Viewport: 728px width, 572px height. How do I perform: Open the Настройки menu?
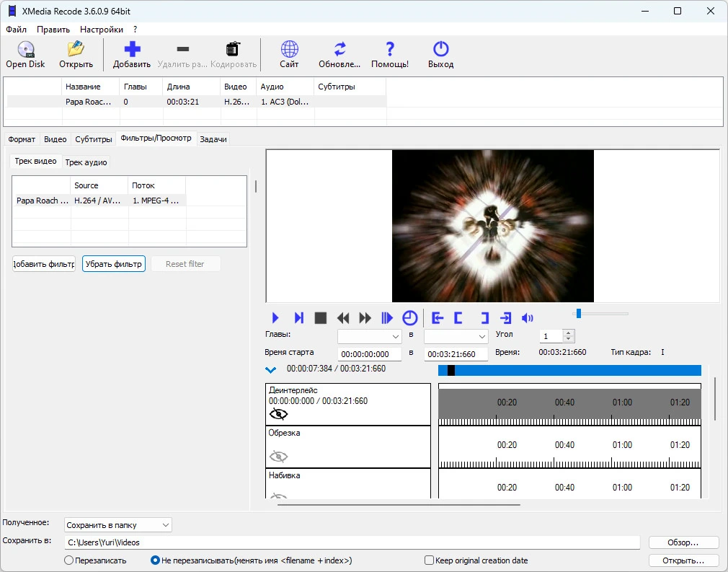tap(102, 30)
